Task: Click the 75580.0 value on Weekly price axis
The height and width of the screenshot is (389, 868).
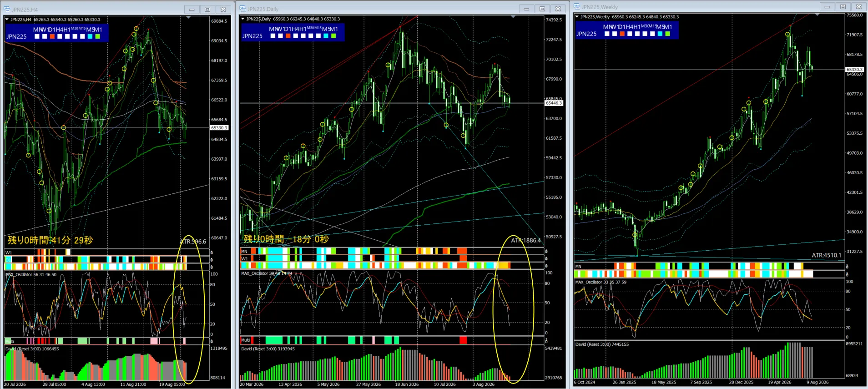Action: pyautogui.click(x=854, y=15)
